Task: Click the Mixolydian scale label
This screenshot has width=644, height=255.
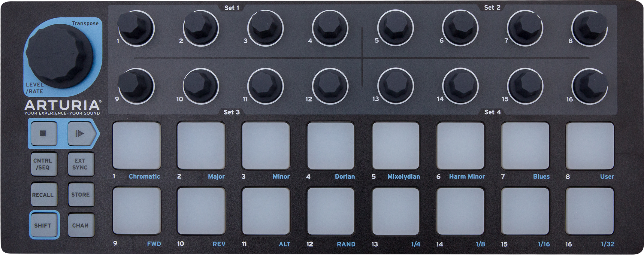Action: (x=404, y=177)
